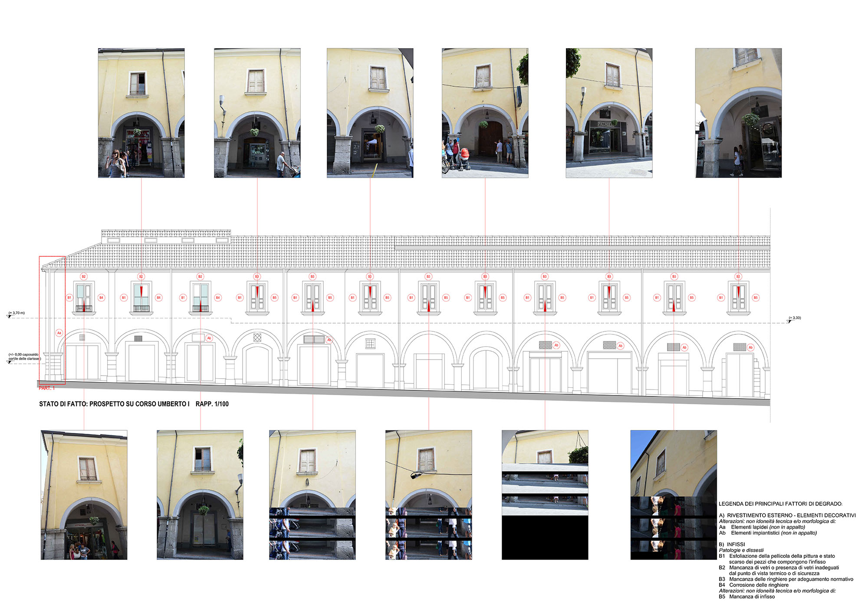868x602 pixels.
Task: Select the bottom photo with blue sky corner
Action: click(673, 495)
